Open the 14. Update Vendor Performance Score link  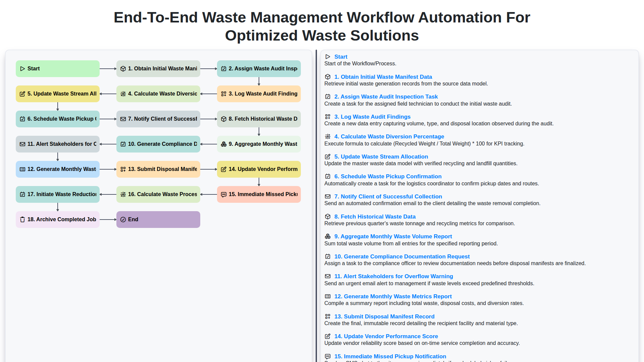coord(386,336)
